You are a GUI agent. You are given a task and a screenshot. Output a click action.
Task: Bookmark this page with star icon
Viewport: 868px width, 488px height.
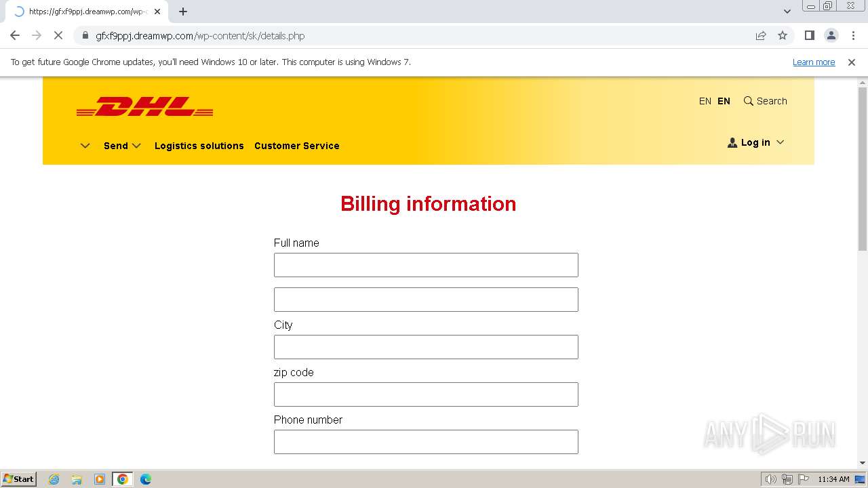click(783, 35)
